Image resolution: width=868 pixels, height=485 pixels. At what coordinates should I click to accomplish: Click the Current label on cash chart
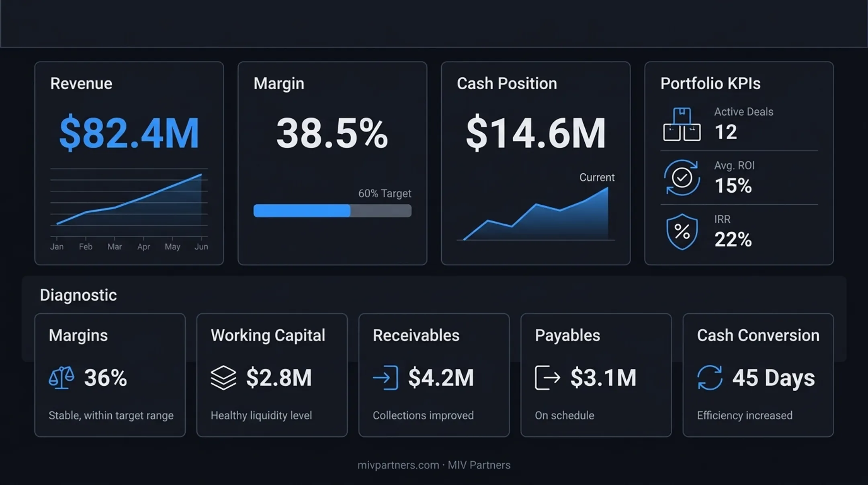tap(597, 177)
